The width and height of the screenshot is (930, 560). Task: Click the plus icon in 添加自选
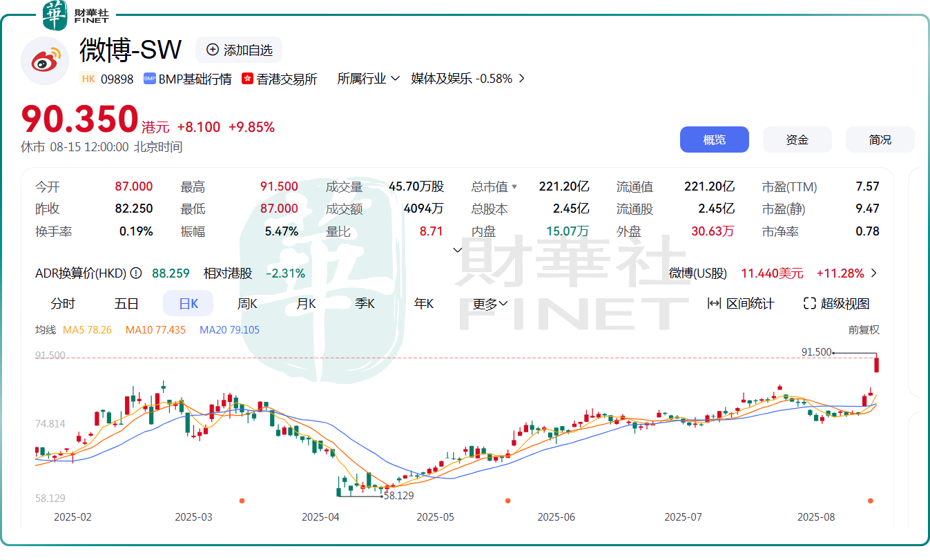tap(213, 50)
